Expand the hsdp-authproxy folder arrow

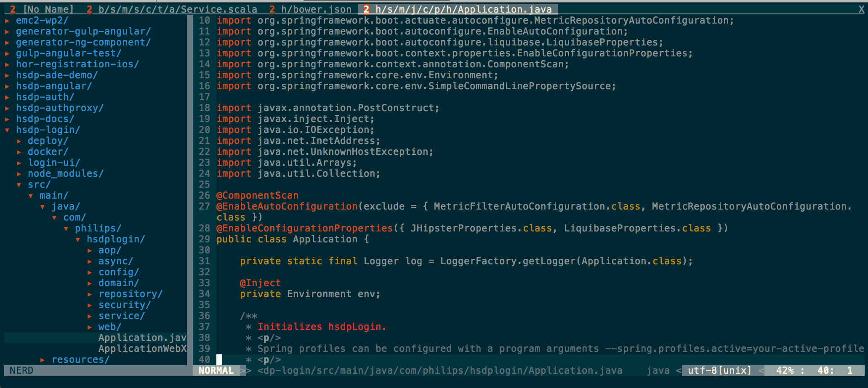(8, 108)
